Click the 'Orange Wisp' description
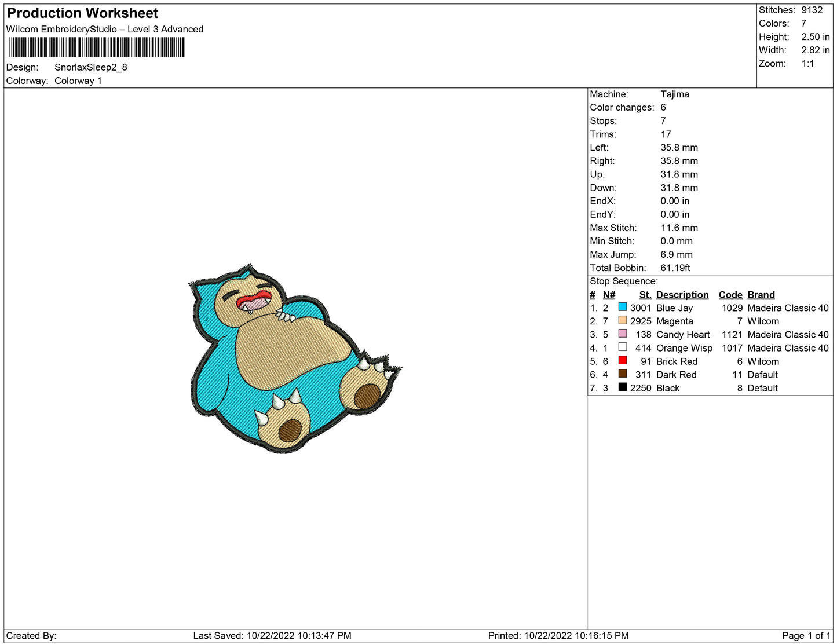This screenshot has height=644, width=837. (685, 348)
